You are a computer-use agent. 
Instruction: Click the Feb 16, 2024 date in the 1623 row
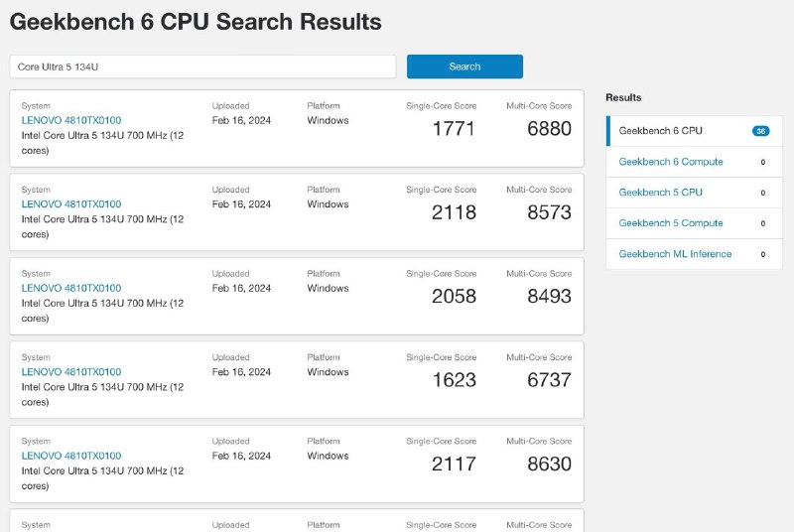241,372
